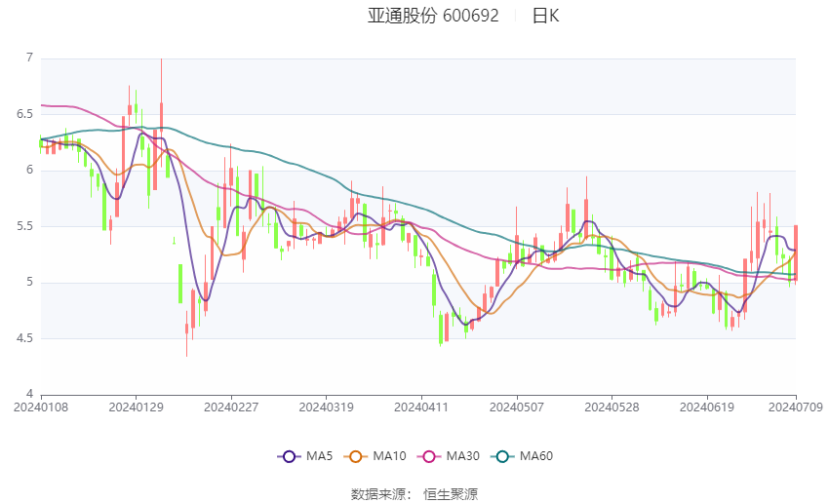
Task: Click the chart title 亚通股份 600692
Action: [433, 16]
